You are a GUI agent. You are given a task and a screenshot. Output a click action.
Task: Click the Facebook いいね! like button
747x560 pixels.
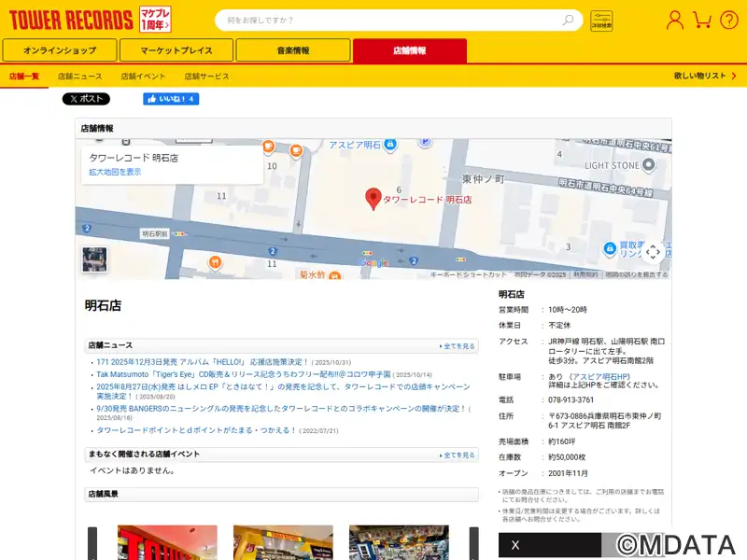[170, 99]
